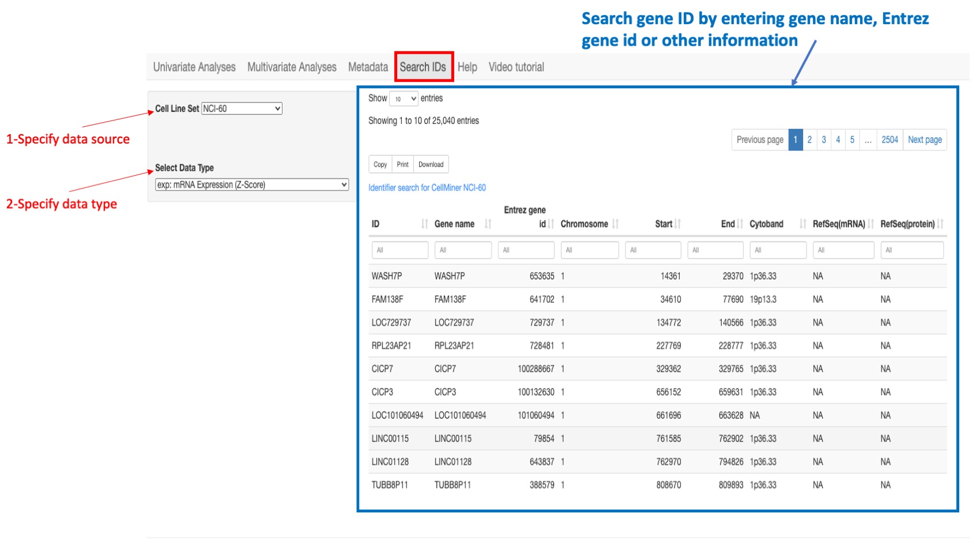Image resolution: width=980 pixels, height=551 pixels.
Task: Toggle the End column sort order
Action: tap(740, 224)
